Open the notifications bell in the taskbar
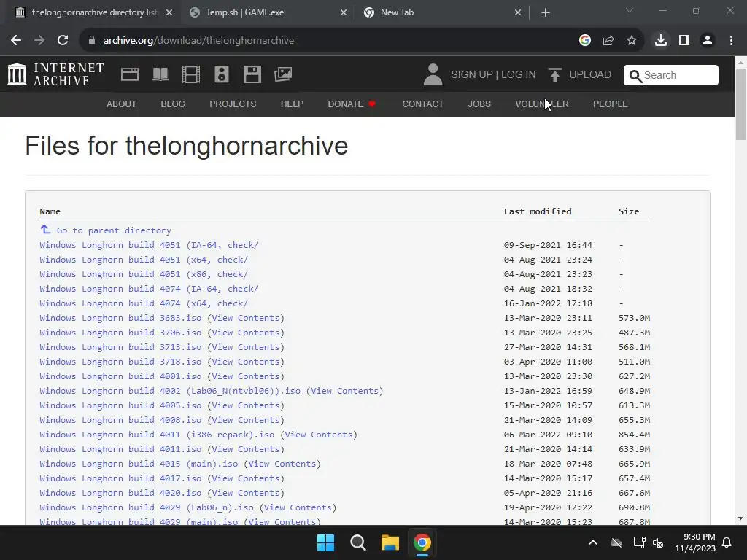747x560 pixels. click(x=727, y=542)
